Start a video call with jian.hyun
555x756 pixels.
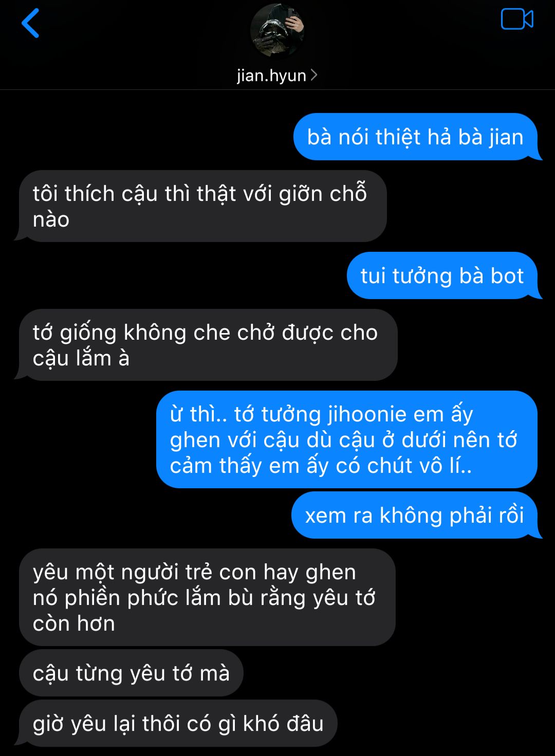click(517, 20)
